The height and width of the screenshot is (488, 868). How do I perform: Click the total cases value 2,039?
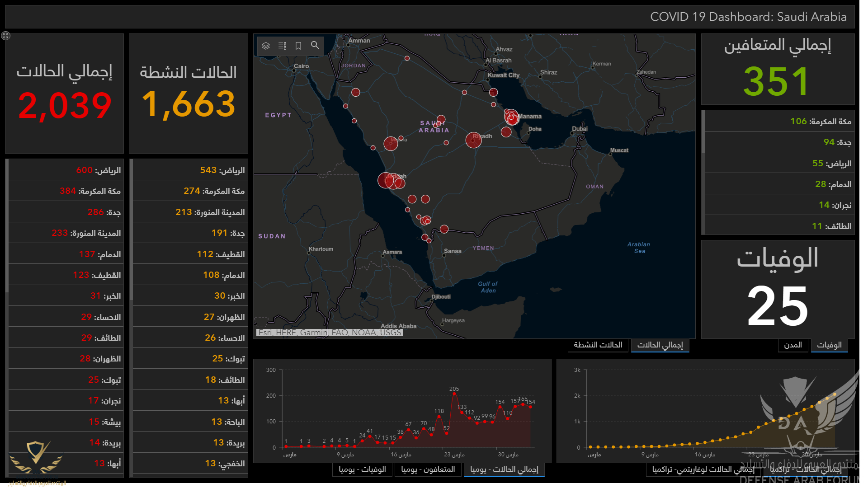pyautogui.click(x=65, y=106)
